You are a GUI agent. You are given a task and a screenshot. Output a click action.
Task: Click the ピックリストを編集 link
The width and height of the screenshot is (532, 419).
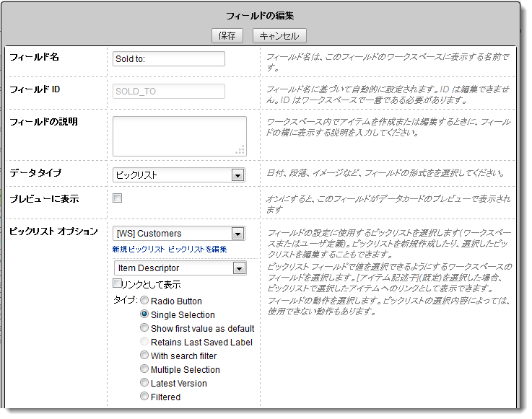[198, 249]
